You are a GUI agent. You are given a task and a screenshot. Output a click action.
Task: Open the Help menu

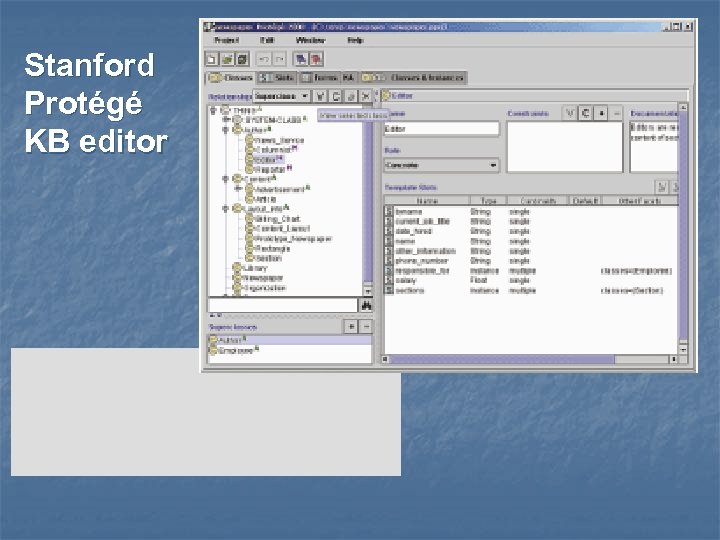[x=355, y=40]
